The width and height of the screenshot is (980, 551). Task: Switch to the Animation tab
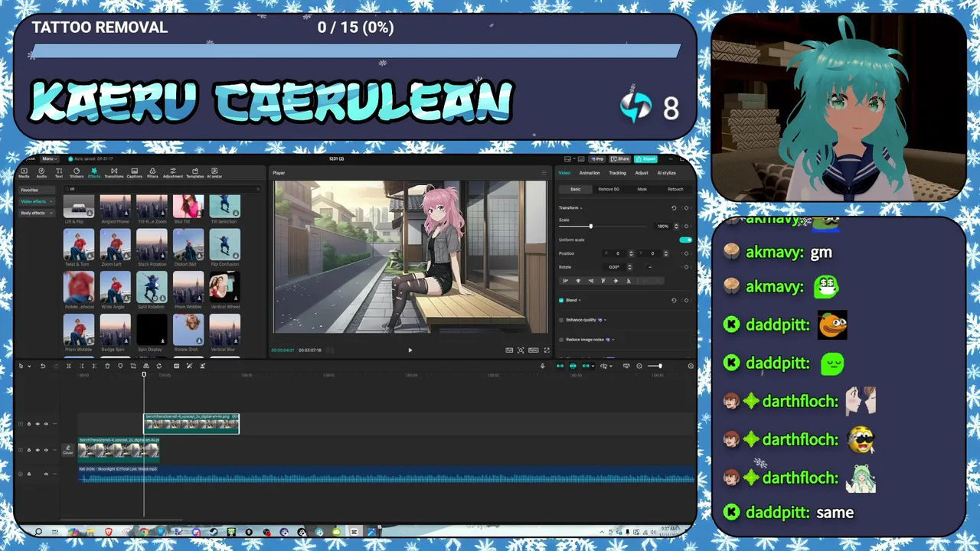[x=590, y=173]
